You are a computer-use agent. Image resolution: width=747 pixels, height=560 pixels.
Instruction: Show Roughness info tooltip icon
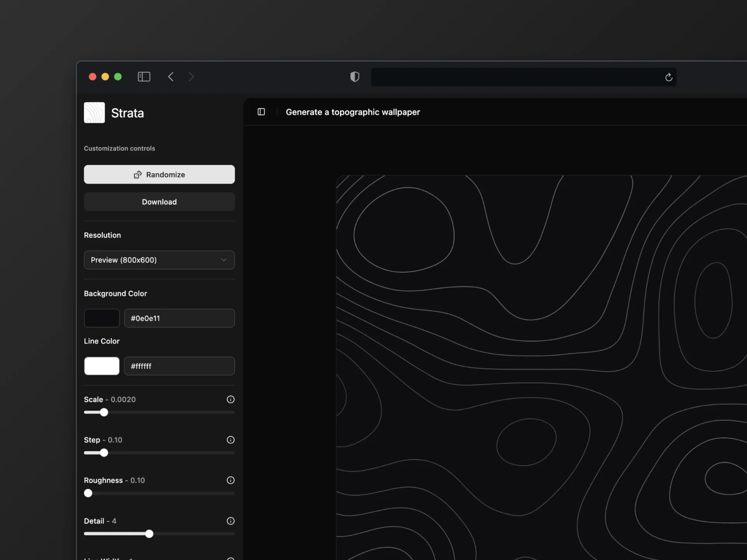pyautogui.click(x=231, y=480)
